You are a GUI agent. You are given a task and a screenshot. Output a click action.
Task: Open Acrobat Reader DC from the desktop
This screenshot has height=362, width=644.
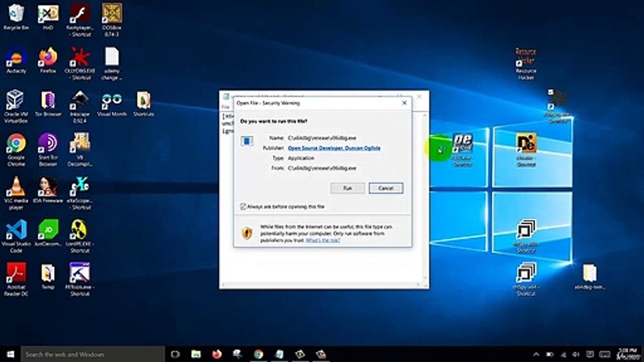(x=16, y=279)
